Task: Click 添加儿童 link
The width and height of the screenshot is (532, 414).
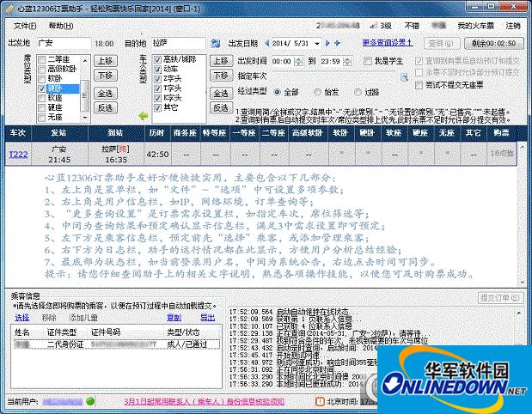Action: 83,318
